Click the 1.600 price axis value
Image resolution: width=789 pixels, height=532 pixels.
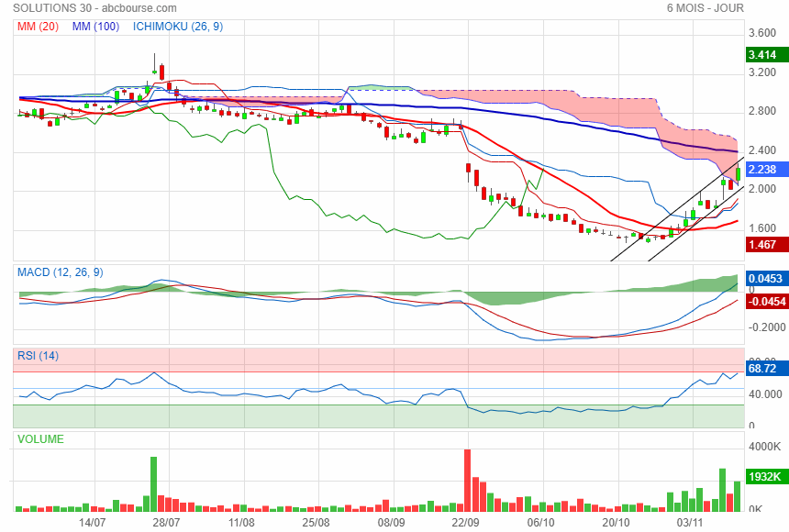(762, 228)
